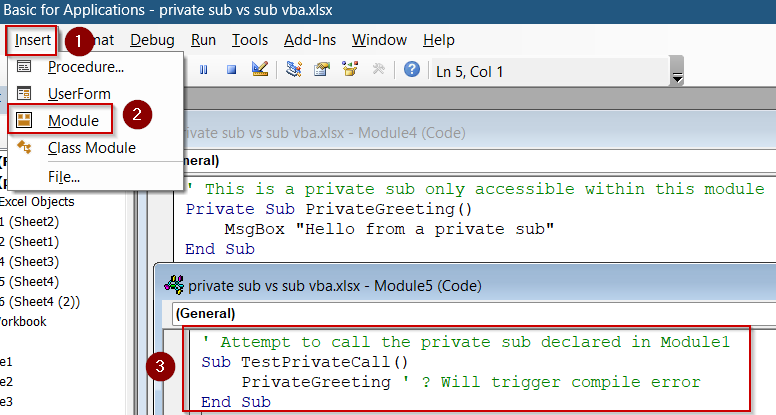The height and width of the screenshot is (415, 776).
Task: Select File... in the Insert menu
Action: (64, 177)
